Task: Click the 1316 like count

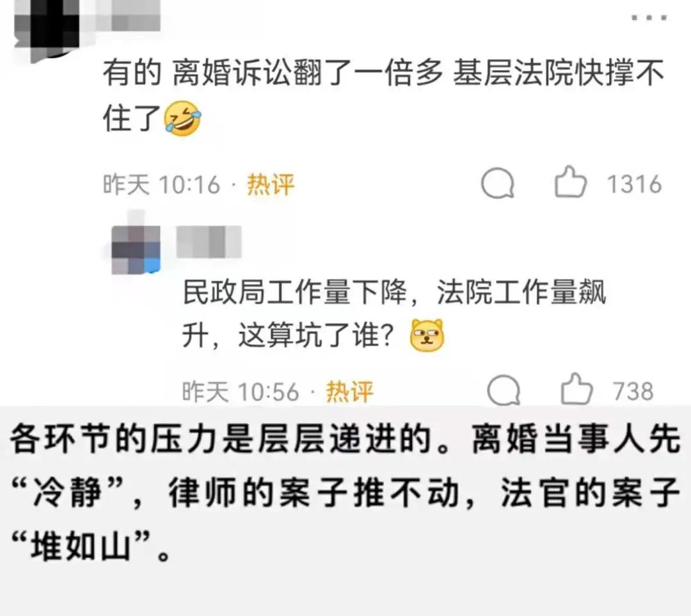Action: [x=635, y=184]
